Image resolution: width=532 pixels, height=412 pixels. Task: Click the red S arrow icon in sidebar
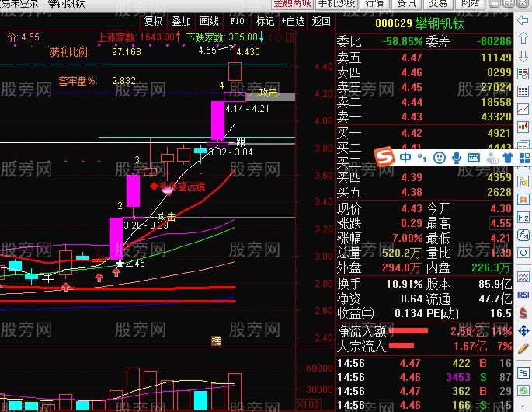523,312
